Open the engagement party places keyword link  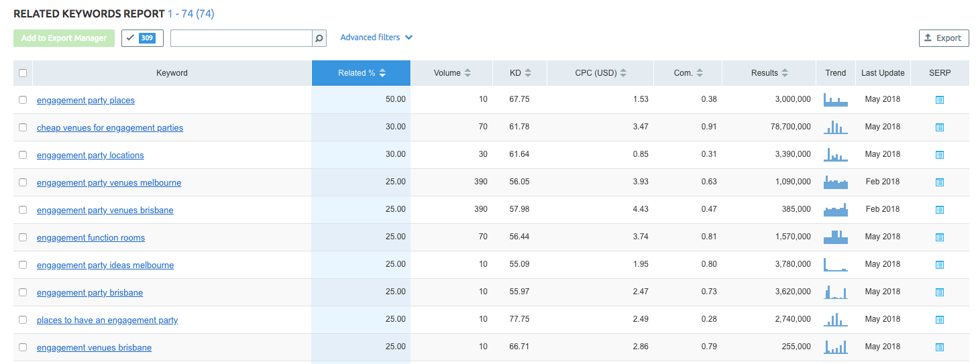pyautogui.click(x=86, y=101)
